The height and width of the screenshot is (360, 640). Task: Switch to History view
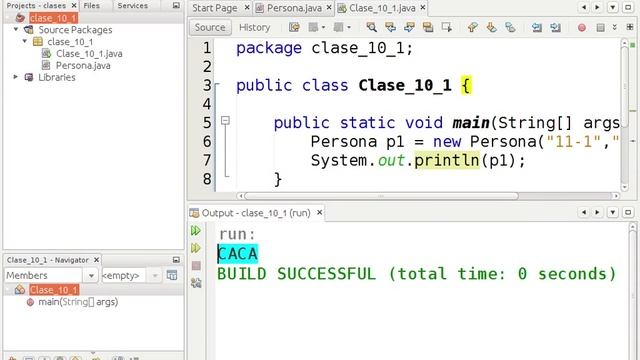[254, 27]
